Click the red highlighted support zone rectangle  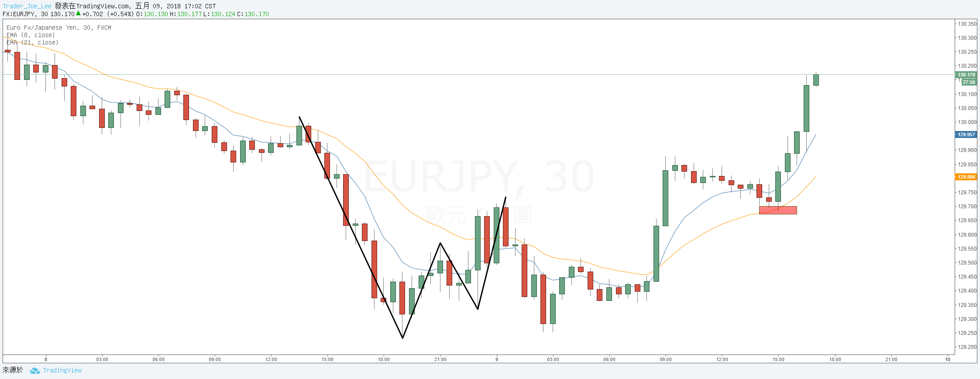point(778,210)
